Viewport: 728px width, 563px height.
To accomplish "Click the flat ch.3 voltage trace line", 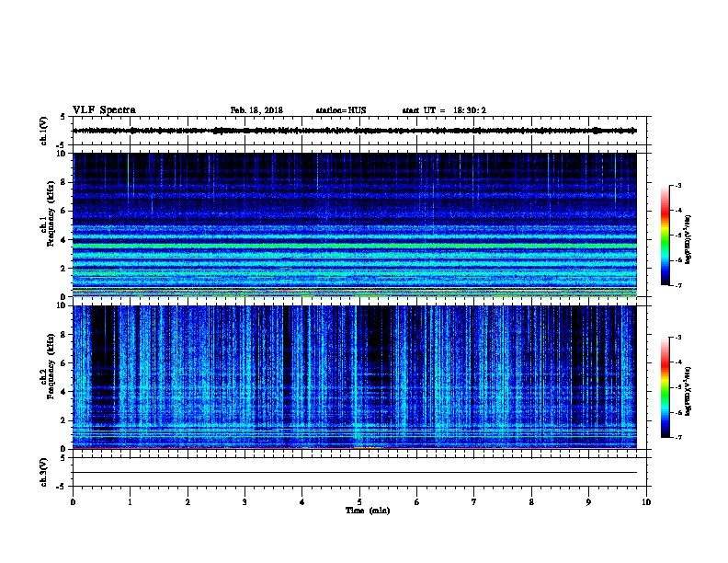I will click(355, 473).
